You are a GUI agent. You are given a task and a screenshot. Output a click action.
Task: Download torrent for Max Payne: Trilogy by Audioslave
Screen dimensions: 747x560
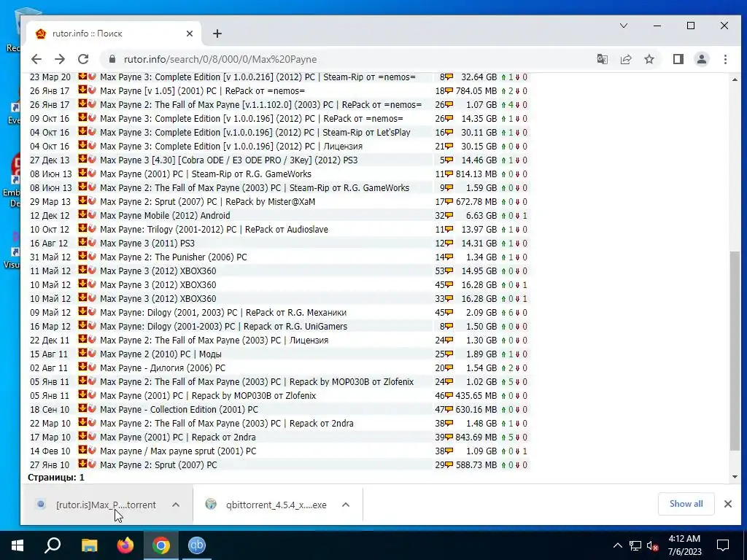(x=82, y=228)
